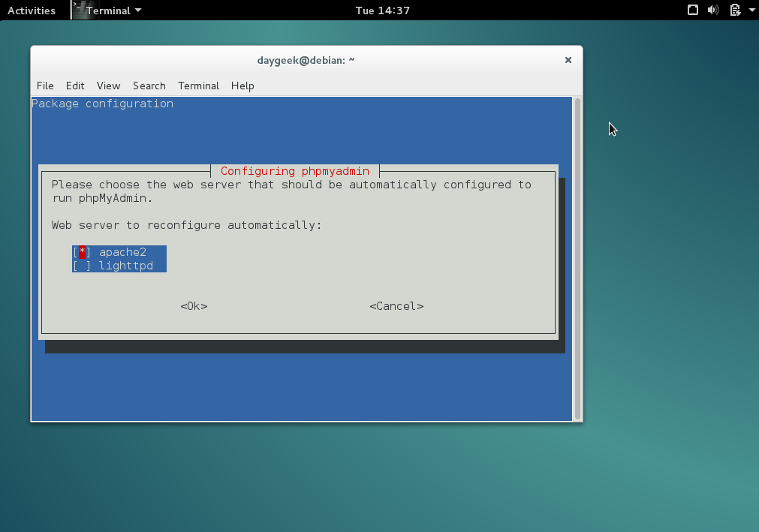Open the Search menu
The width and height of the screenshot is (759, 532).
click(x=149, y=86)
